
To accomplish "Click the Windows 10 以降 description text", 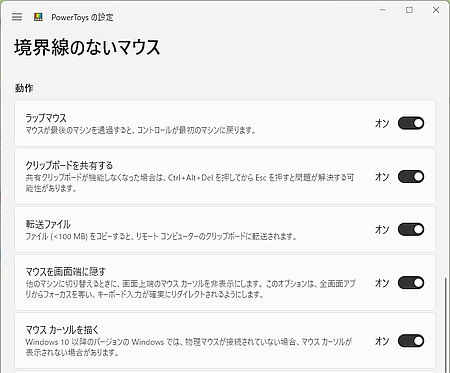I will click(189, 347).
